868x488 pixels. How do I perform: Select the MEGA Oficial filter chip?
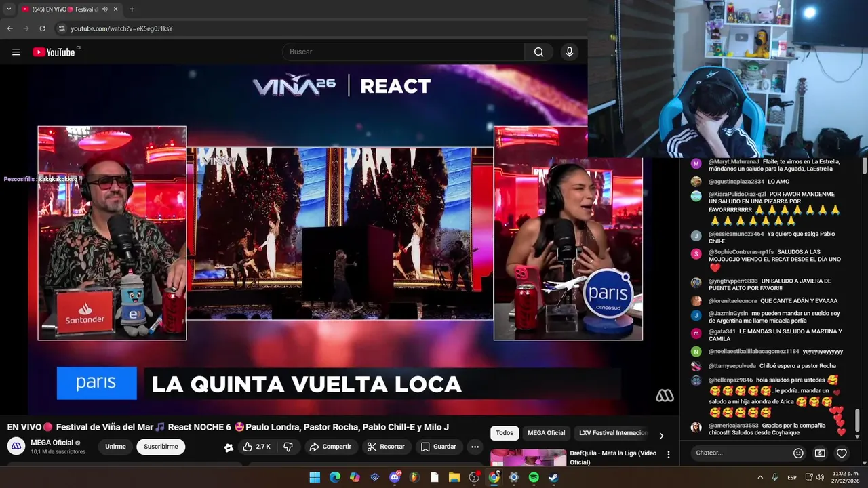pyautogui.click(x=546, y=433)
